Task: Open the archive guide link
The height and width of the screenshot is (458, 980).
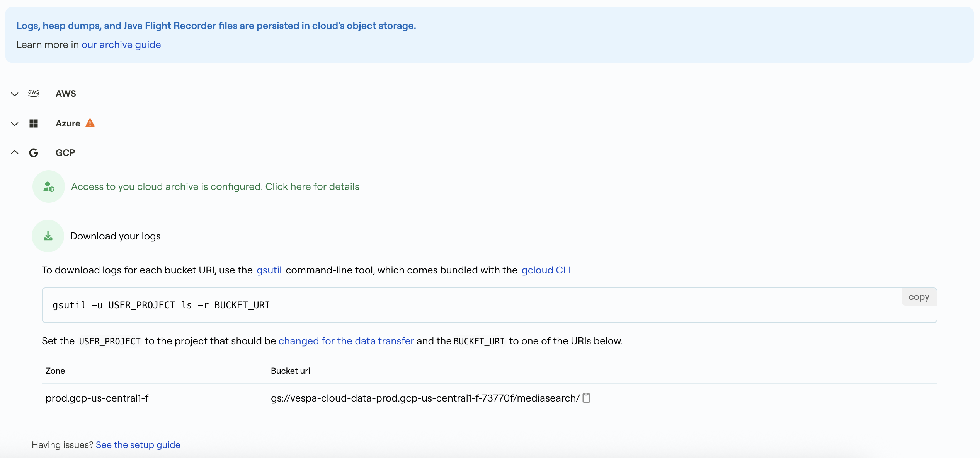Action: pos(121,44)
